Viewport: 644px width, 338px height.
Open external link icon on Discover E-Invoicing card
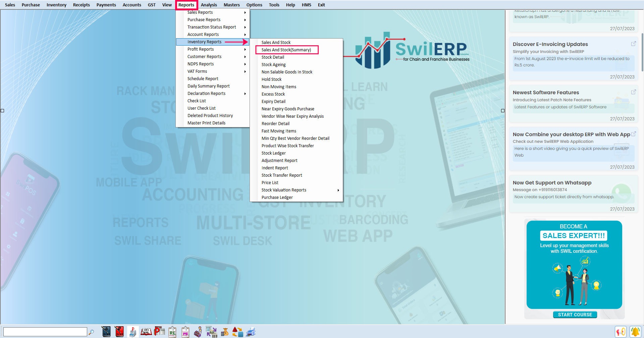pyautogui.click(x=633, y=44)
